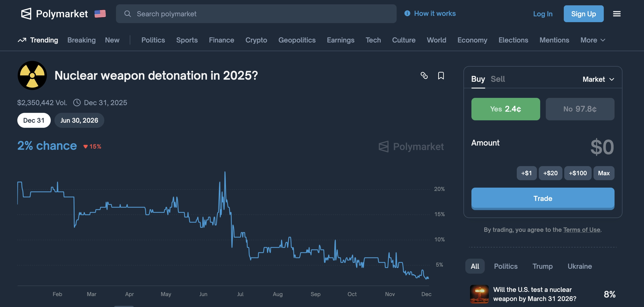The height and width of the screenshot is (307, 644).
Task: Open the Geopolitics category
Action: [x=297, y=40]
